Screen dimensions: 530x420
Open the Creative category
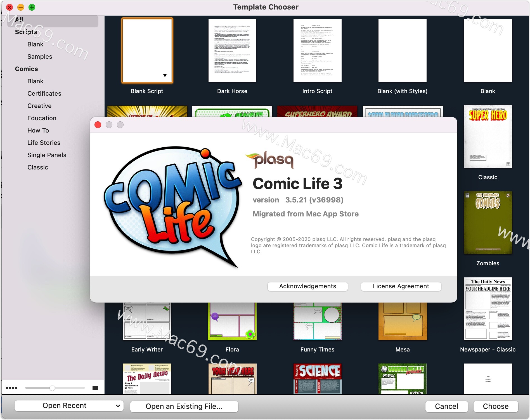(x=39, y=106)
